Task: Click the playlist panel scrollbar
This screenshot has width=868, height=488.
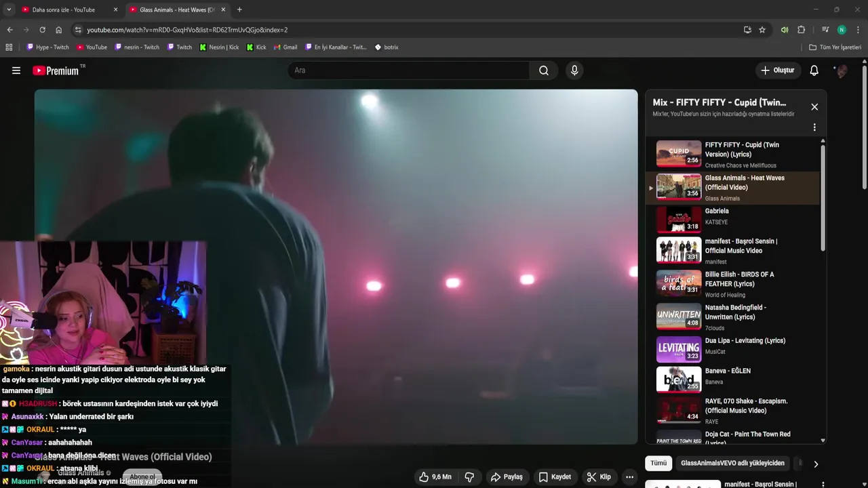Action: click(823, 199)
